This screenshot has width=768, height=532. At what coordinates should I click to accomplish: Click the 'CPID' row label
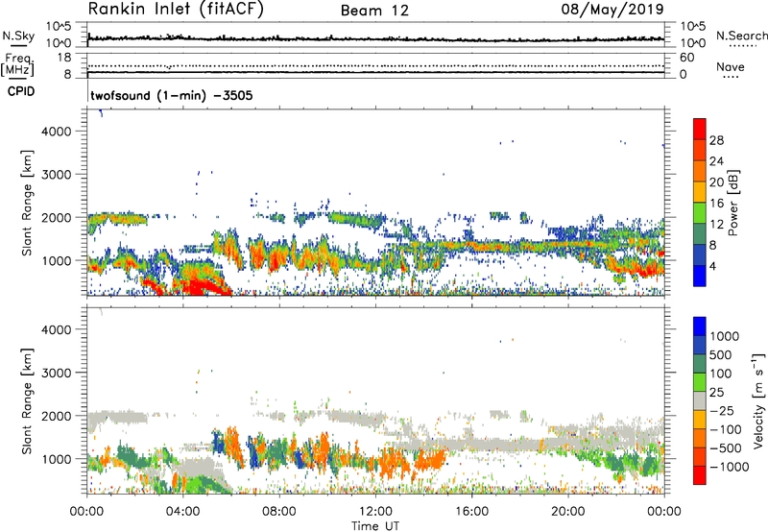tap(21, 91)
